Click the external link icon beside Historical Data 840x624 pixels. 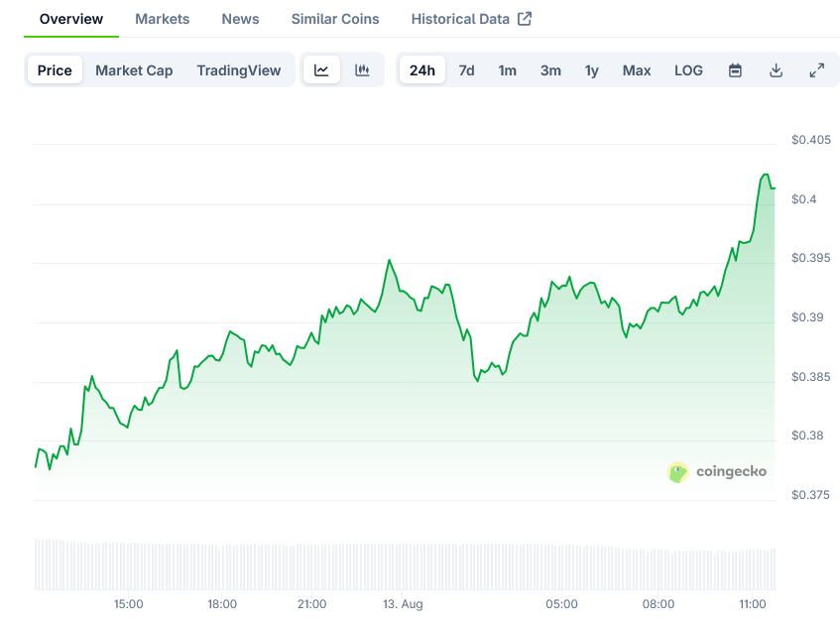click(525, 19)
